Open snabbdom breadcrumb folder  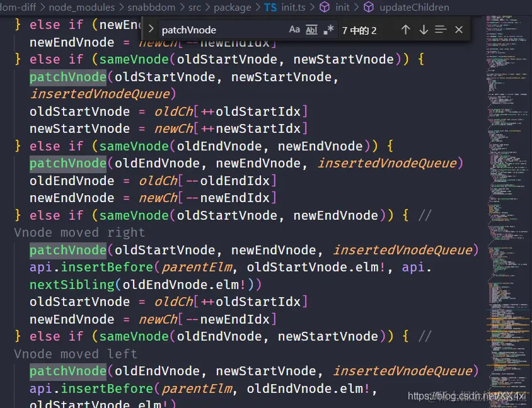click(x=151, y=7)
